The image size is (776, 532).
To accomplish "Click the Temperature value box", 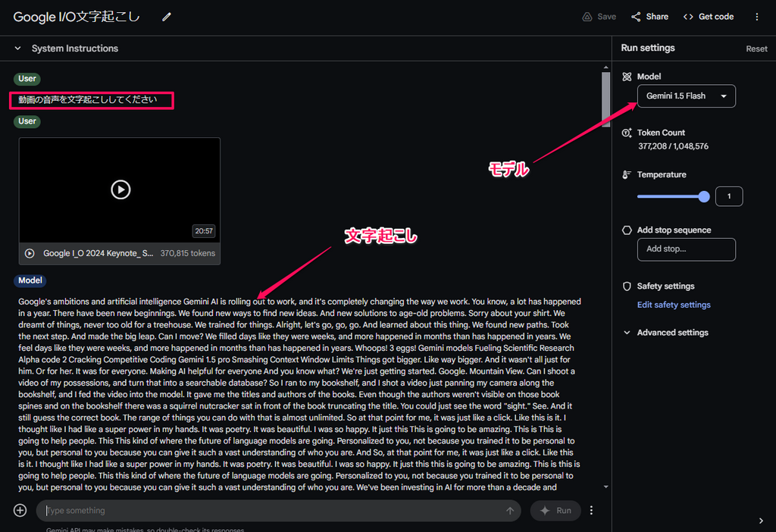I will (x=729, y=196).
